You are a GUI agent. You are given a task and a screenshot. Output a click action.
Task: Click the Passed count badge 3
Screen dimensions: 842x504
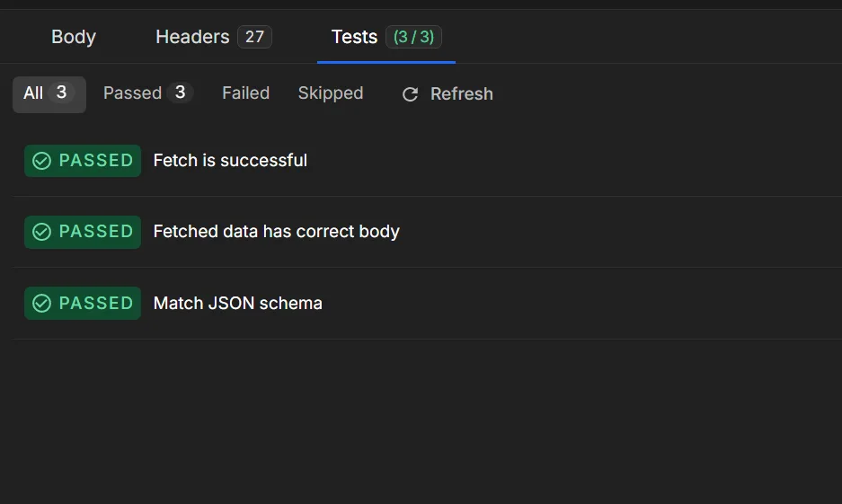(180, 93)
